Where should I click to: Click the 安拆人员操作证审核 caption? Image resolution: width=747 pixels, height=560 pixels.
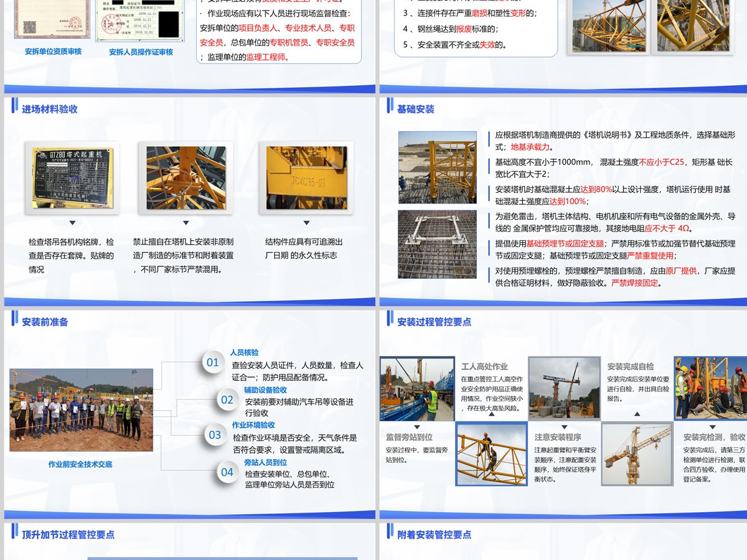pyautogui.click(x=141, y=52)
